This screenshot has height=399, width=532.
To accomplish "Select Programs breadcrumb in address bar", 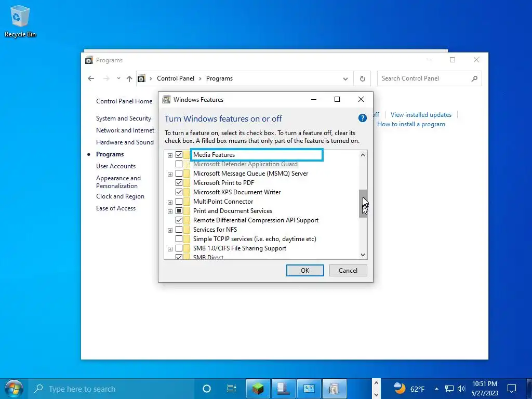I will [x=220, y=78].
